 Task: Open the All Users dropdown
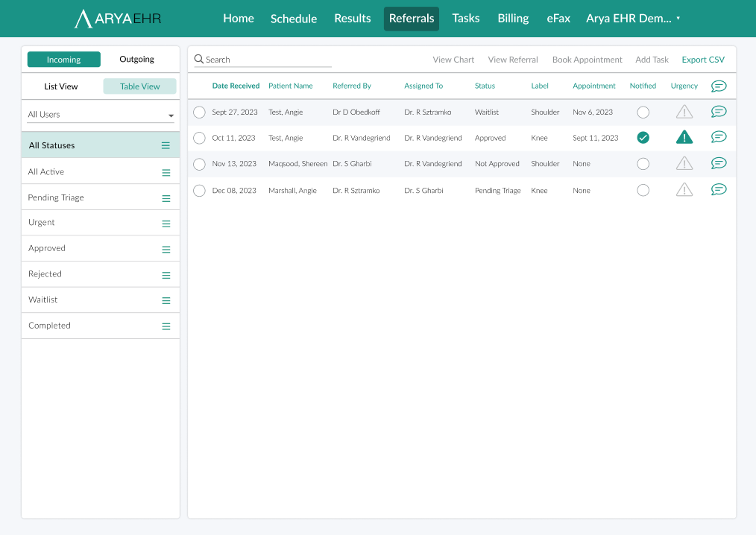tap(100, 113)
